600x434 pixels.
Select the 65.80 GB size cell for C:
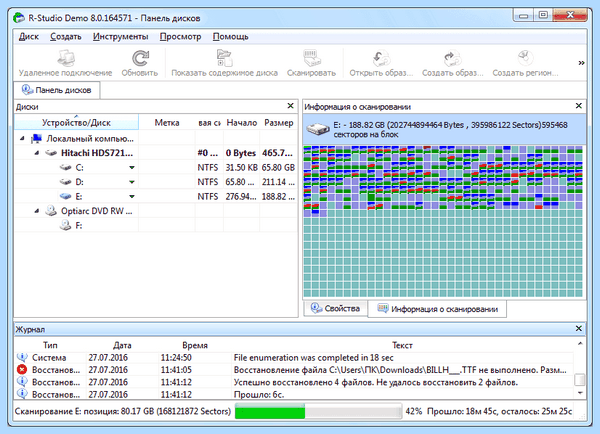pos(278,167)
